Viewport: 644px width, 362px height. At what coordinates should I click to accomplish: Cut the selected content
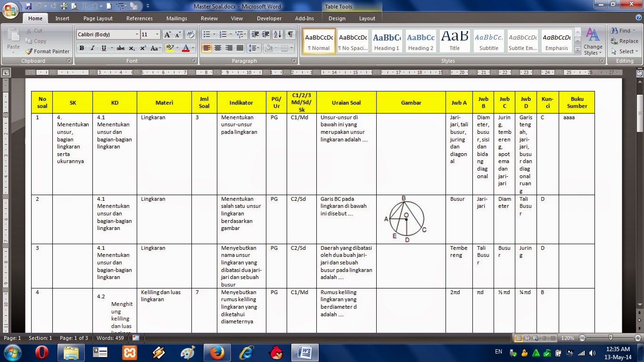coord(34,31)
